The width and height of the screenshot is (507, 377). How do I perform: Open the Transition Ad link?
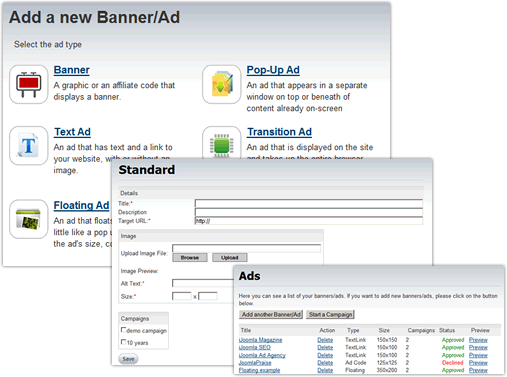tap(279, 132)
